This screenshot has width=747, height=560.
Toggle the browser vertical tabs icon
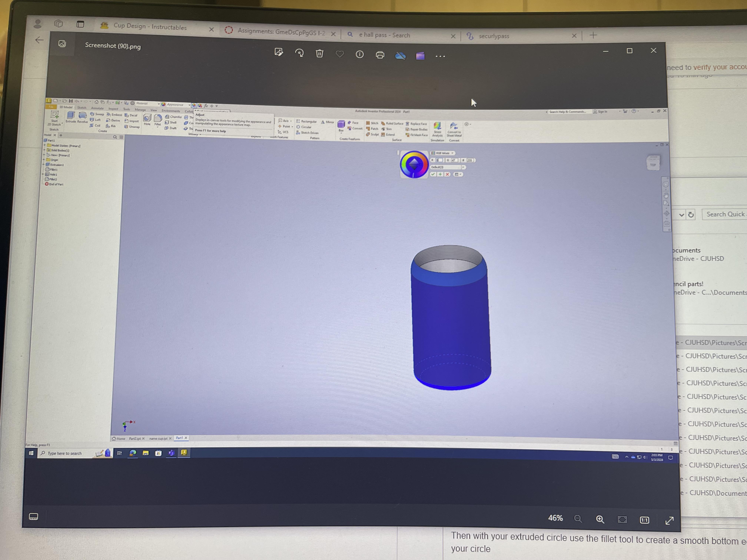80,24
